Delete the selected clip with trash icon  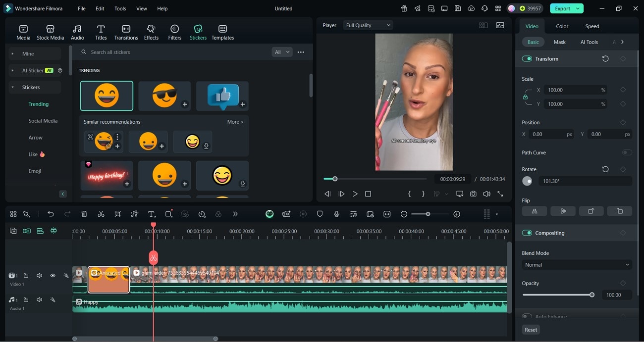tap(84, 214)
